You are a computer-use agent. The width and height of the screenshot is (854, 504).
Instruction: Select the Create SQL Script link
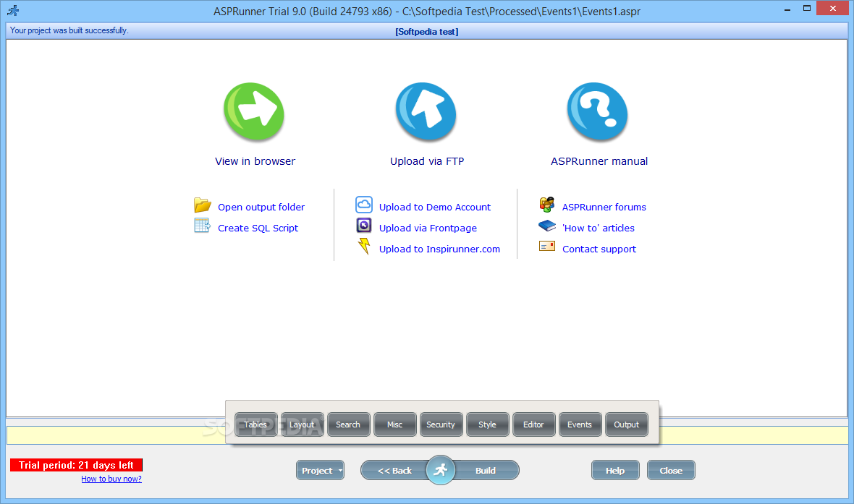coord(258,228)
